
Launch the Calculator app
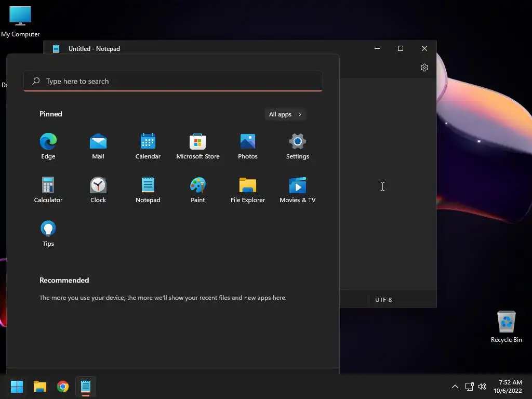[48, 190]
